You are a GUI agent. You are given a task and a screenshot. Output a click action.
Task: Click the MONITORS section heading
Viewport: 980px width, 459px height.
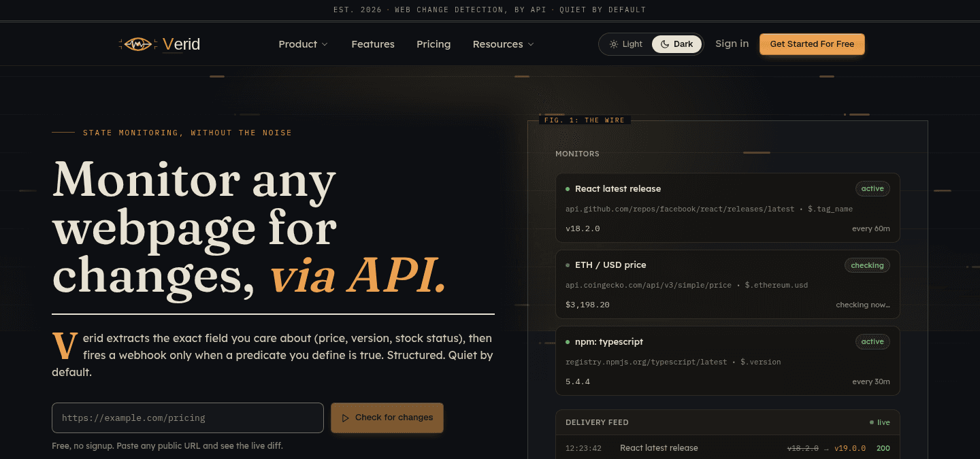(x=577, y=154)
